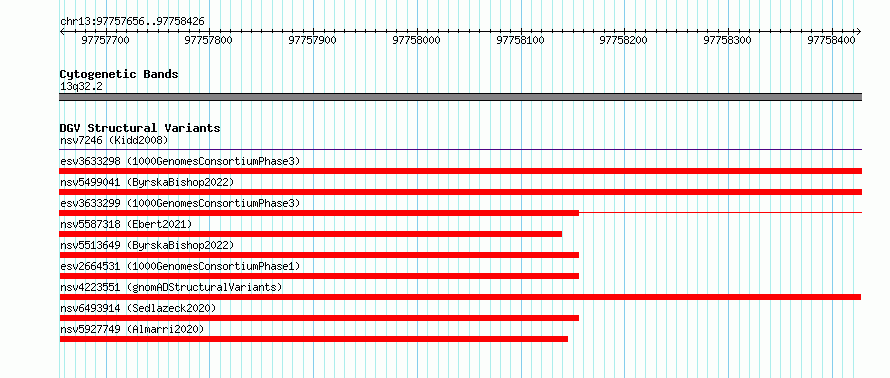This screenshot has height=378, width=890.
Task: Click the gray 13q32.2 cytogenetic band bar
Action: coord(461,97)
